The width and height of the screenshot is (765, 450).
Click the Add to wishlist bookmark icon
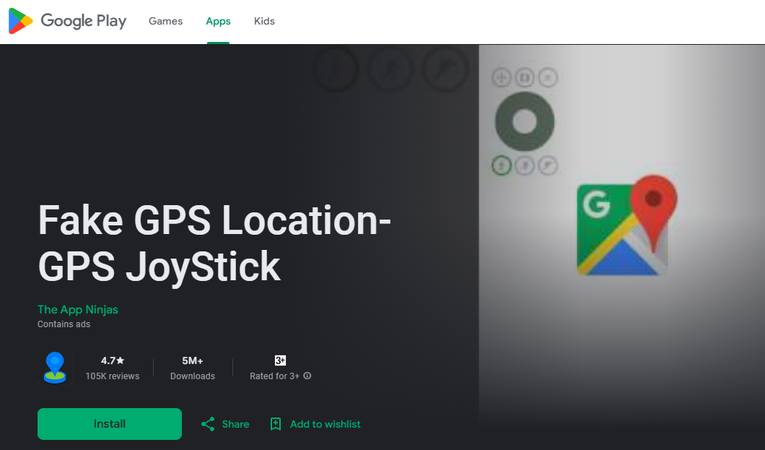pos(276,424)
